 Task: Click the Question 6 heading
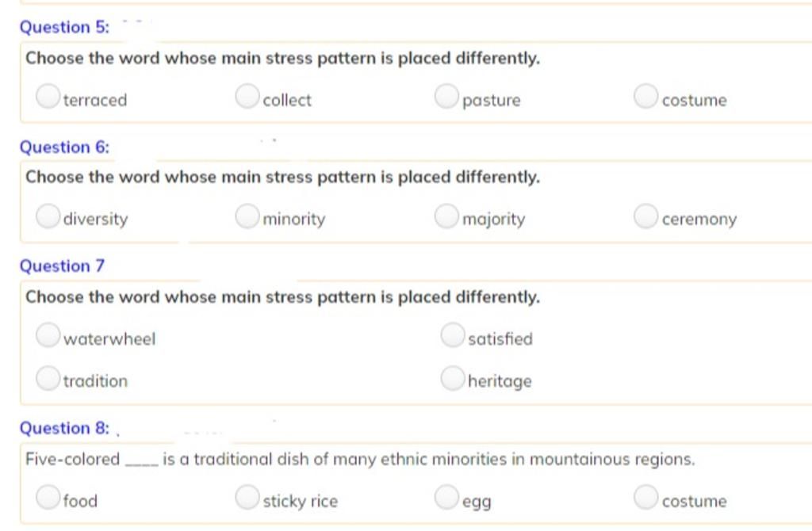tap(65, 147)
